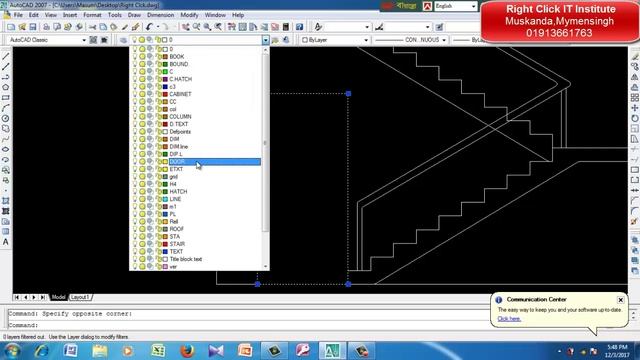
Task: Toggle the BOOK layer on/off bulb
Action: [134, 57]
